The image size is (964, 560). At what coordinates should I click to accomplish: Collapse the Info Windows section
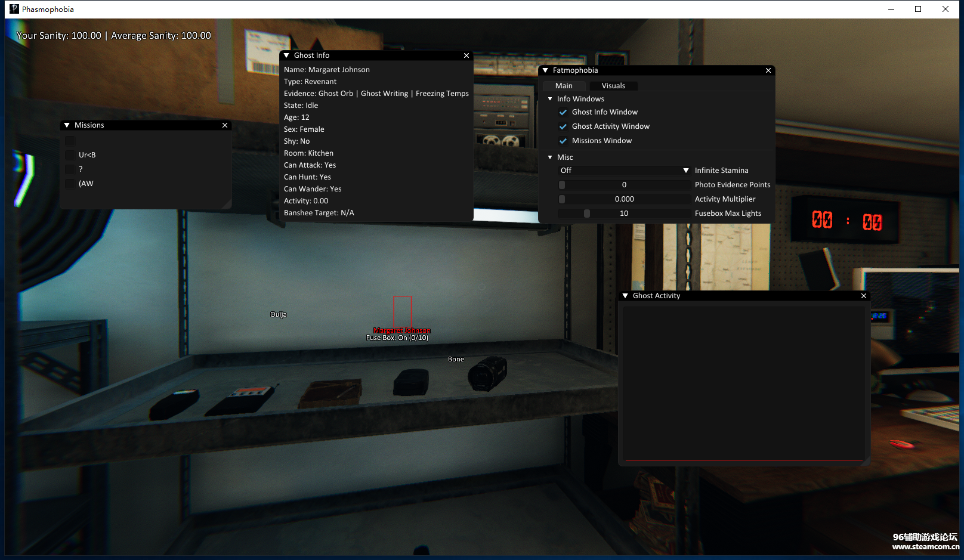pyautogui.click(x=550, y=99)
